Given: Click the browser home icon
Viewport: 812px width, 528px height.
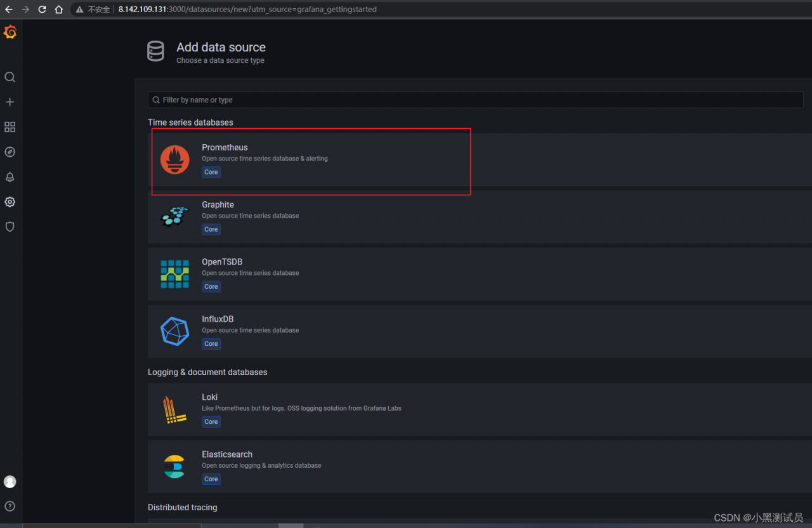Looking at the screenshot, I should 58,10.
